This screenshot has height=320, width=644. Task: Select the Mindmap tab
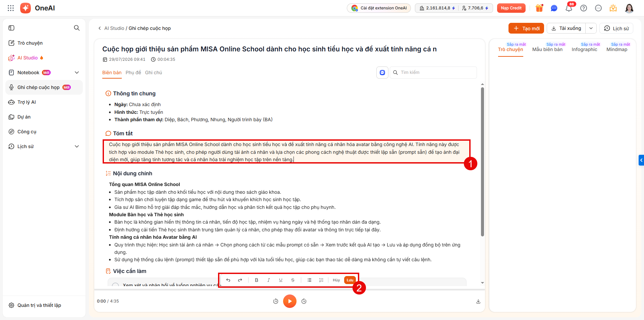click(x=617, y=49)
